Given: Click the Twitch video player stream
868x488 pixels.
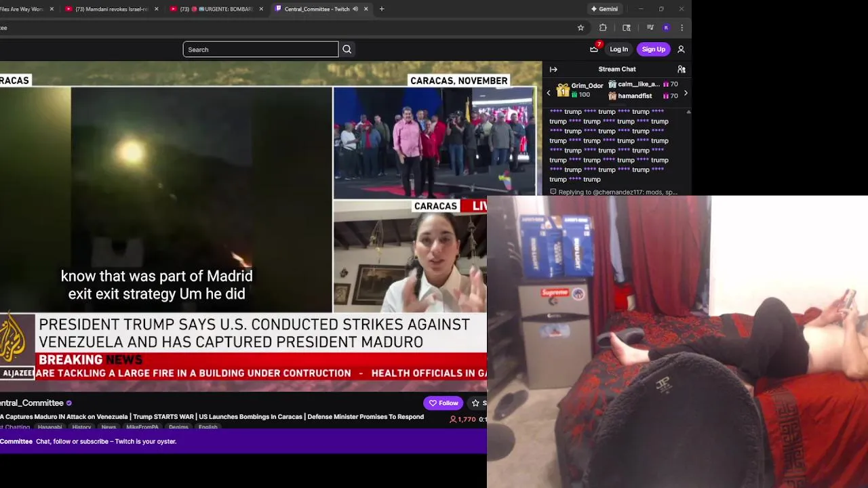Looking at the screenshot, I should 243,226.
